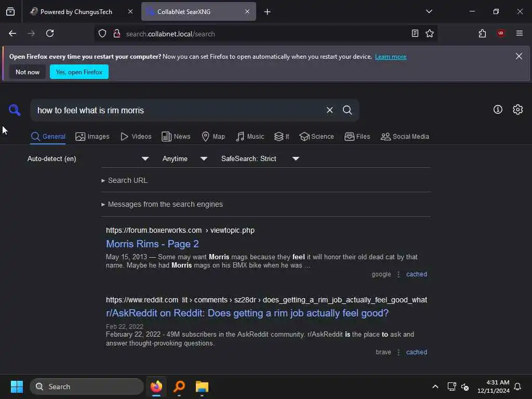
Task: Click Firefox icon in the taskbar
Action: (156, 386)
